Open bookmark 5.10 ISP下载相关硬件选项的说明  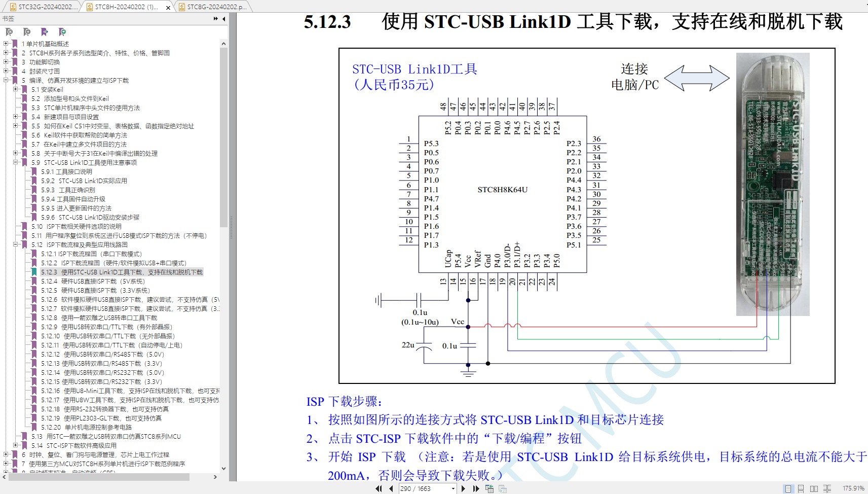76,227
